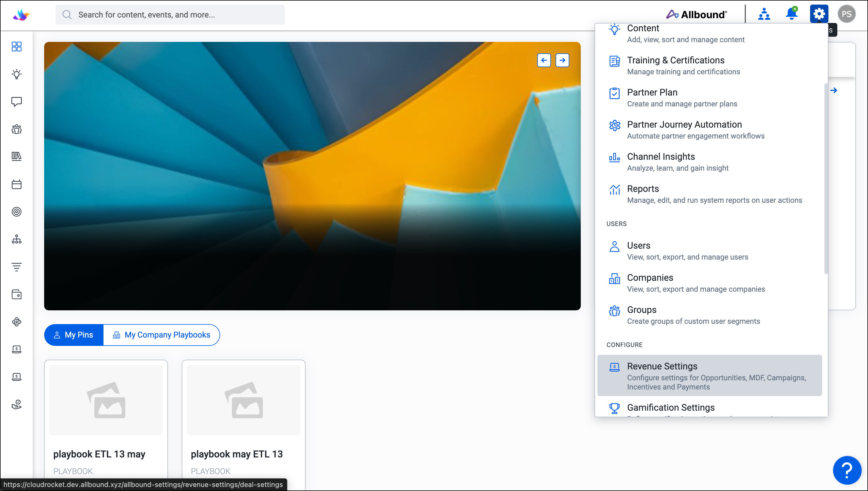Toggle the settings gear menu
The width and height of the screenshot is (868, 491).
coord(819,14)
